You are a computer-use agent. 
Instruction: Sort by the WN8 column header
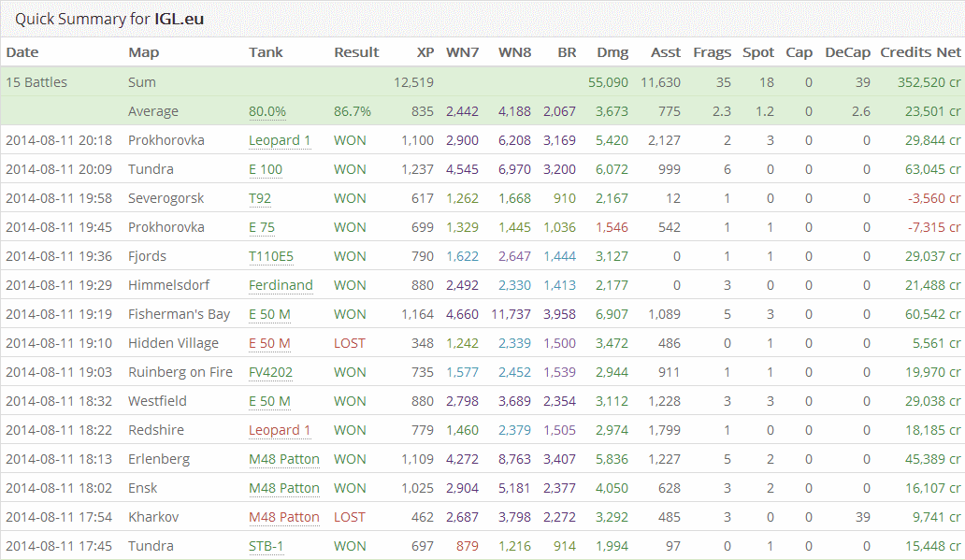[514, 52]
